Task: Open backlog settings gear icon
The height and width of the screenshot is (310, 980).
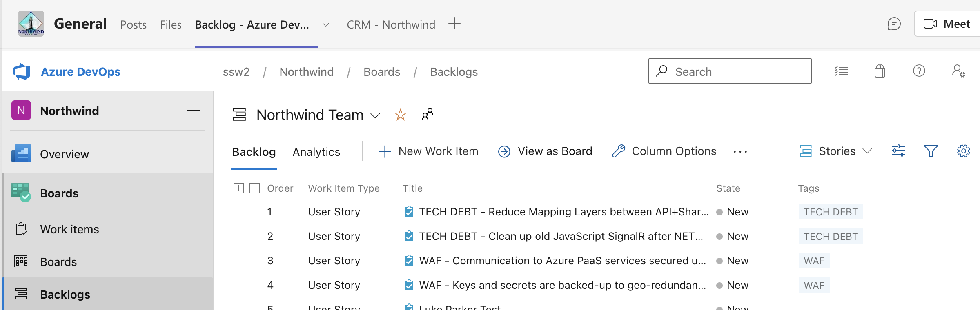Action: coord(963,151)
